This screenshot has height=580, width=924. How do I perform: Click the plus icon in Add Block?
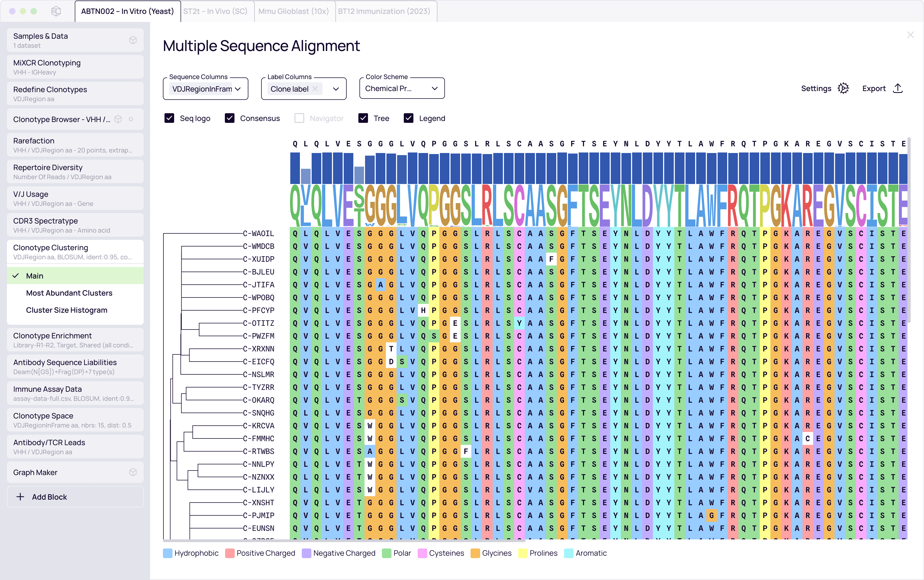click(20, 497)
